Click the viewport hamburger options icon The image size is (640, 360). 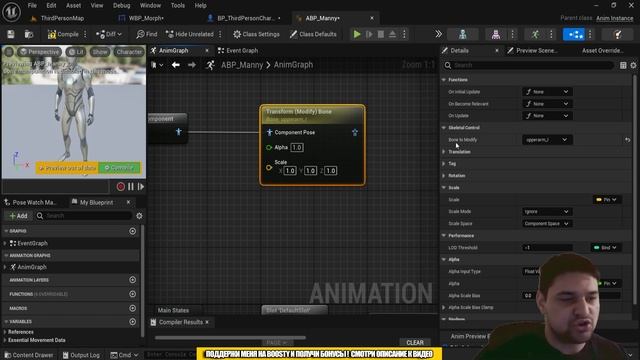tap(9, 52)
